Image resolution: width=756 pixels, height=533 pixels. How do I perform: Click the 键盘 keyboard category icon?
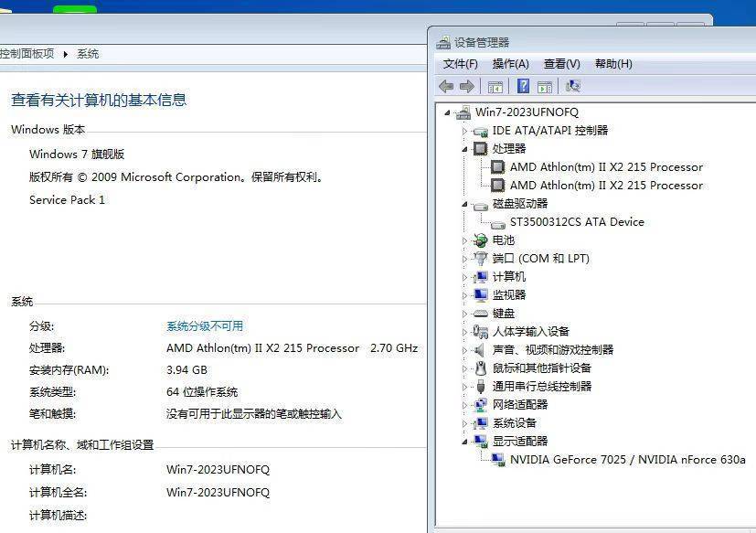pos(480,314)
